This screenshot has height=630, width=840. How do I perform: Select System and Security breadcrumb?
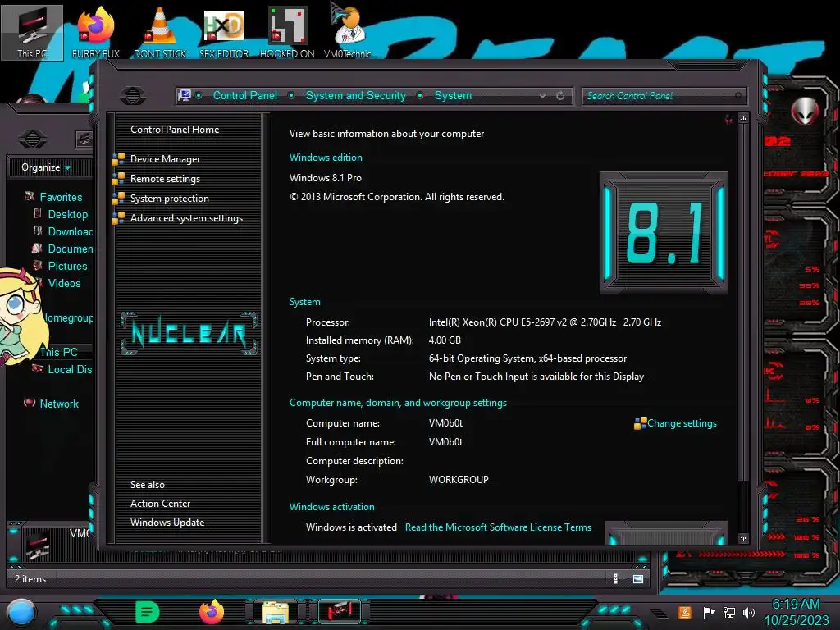[356, 95]
